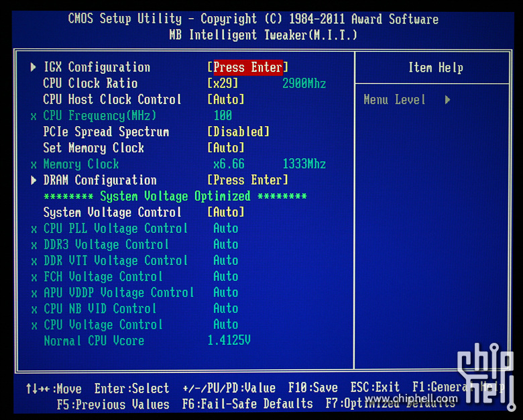
Task: Click the x marker beside DDR3 Voltage Control
Action: point(34,246)
